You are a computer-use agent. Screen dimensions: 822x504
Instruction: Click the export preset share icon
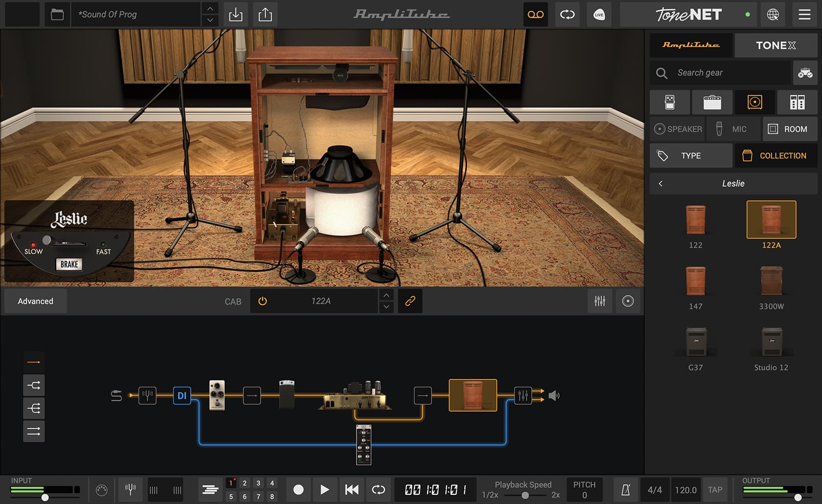click(x=265, y=15)
